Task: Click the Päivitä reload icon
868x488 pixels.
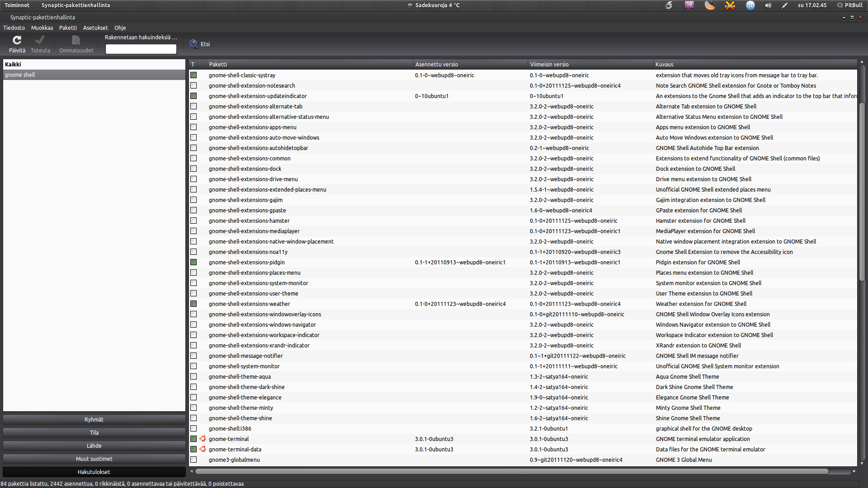Action: point(17,40)
